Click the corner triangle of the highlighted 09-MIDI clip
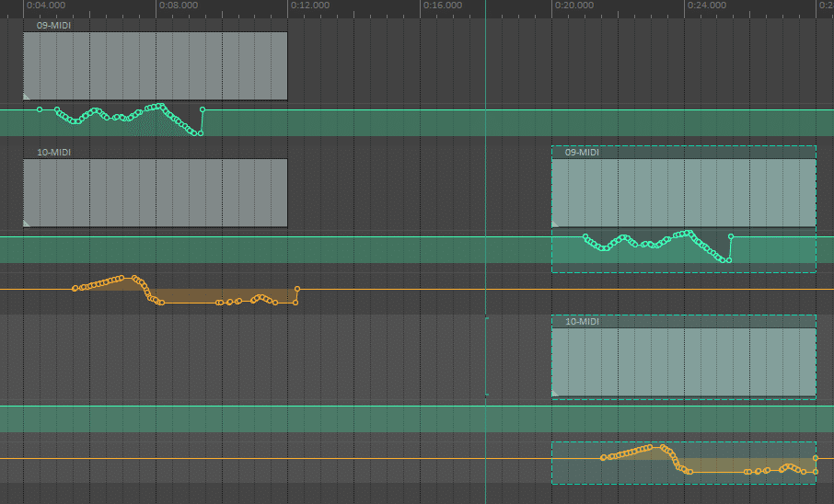Screen dimensions: 834x504 pos(555,223)
